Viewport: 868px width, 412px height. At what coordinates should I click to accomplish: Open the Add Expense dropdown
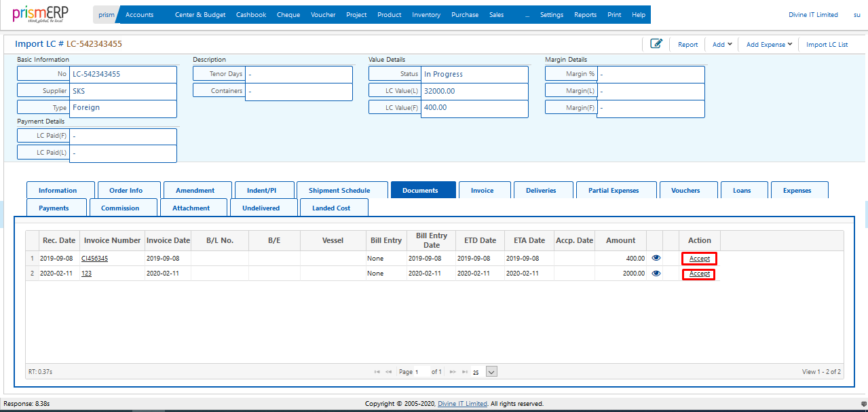coord(768,43)
